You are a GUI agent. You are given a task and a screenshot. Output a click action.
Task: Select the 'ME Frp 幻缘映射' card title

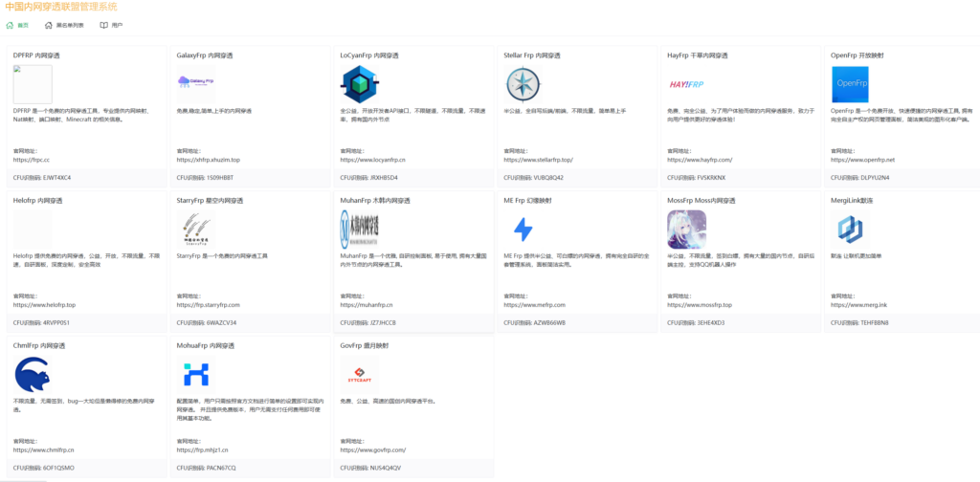[527, 201]
